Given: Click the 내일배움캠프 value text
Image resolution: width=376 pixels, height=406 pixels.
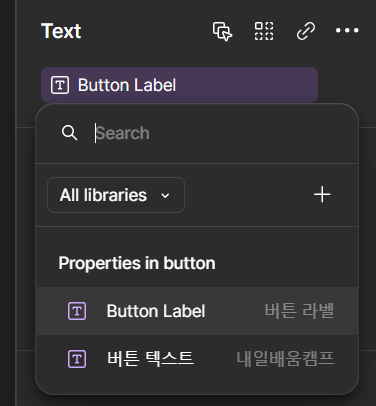Looking at the screenshot, I should point(285,359).
